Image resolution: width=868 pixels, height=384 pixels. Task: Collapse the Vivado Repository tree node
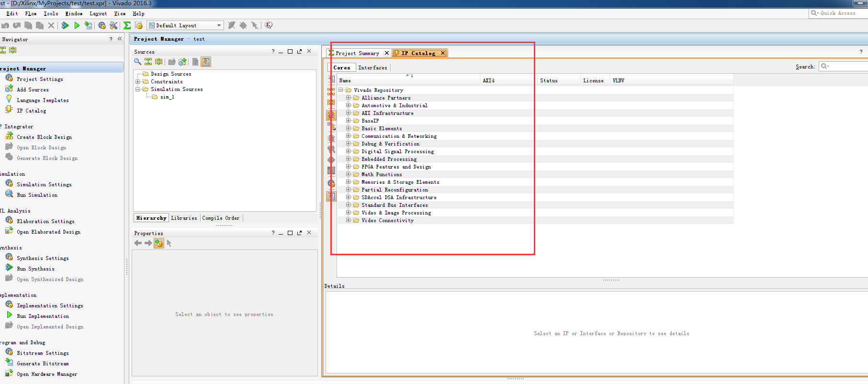(x=341, y=90)
